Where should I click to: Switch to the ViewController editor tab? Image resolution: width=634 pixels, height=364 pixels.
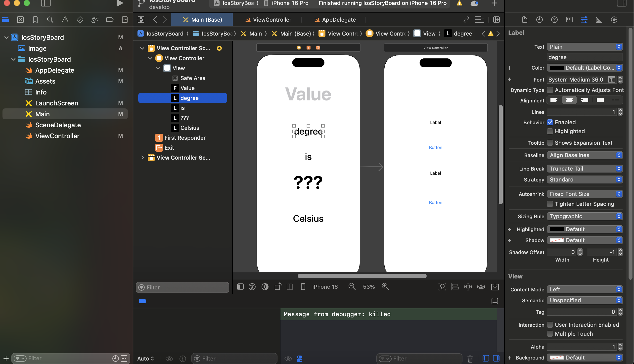[x=268, y=20]
